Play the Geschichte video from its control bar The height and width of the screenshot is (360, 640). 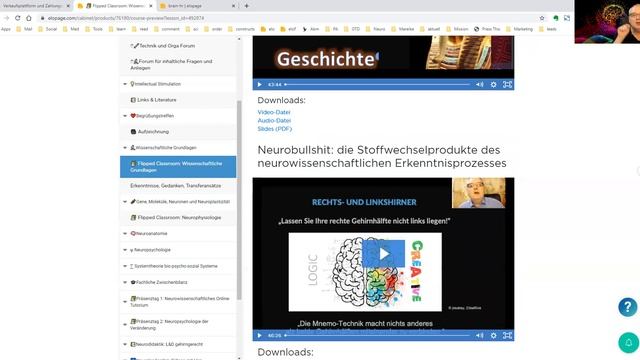(260, 84)
